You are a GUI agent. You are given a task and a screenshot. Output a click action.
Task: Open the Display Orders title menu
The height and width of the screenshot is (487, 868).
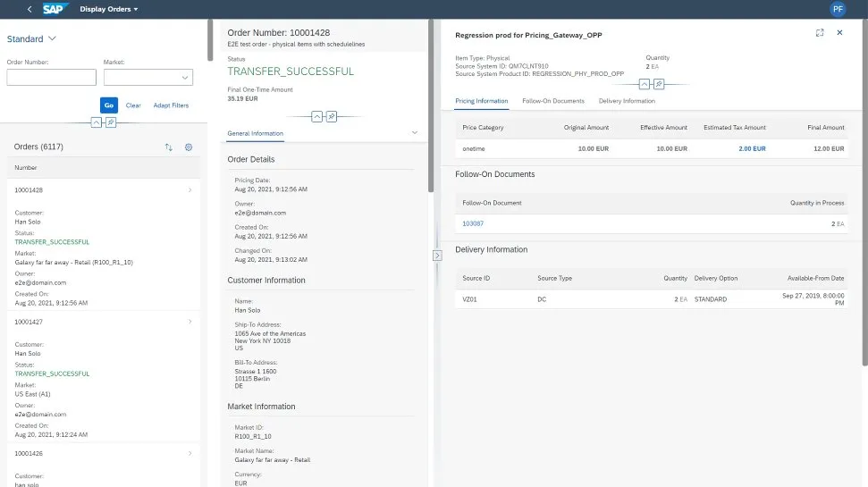point(115,9)
